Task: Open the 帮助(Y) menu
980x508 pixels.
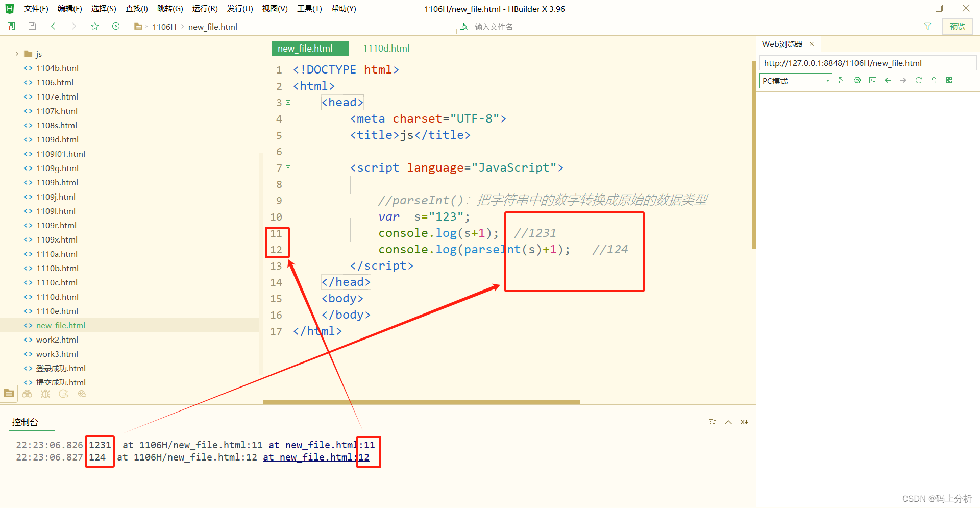Action: [x=344, y=9]
